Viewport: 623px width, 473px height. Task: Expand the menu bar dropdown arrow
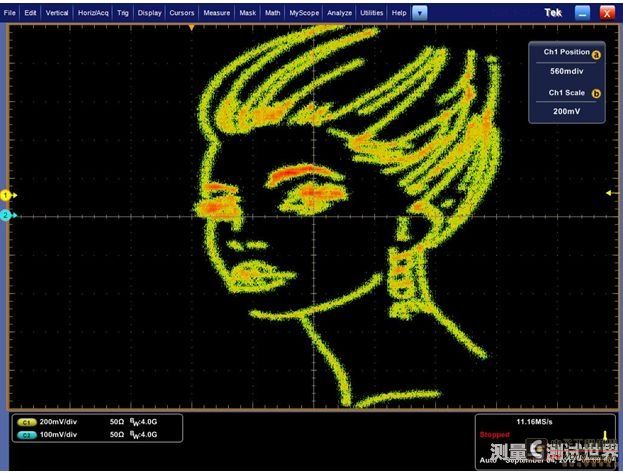(420, 13)
